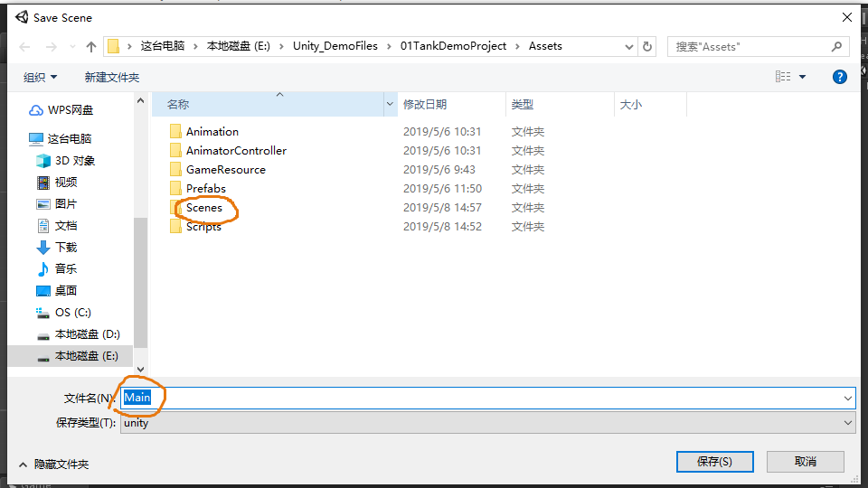Refresh the Assets folder view
The width and height of the screenshot is (868, 488).
tap(647, 47)
